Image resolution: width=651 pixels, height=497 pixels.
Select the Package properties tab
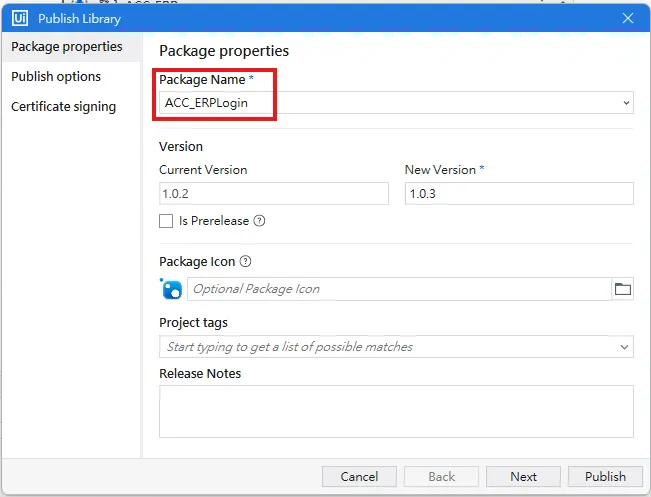coord(67,47)
